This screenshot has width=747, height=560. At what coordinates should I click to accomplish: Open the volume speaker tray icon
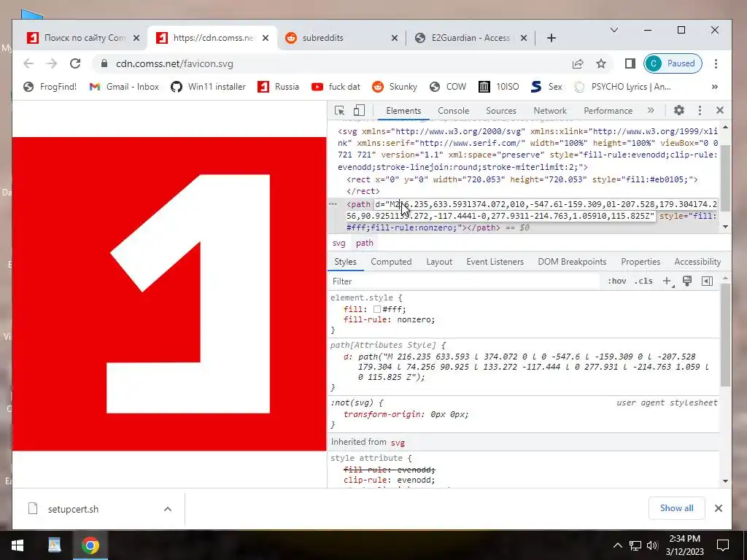tap(652, 545)
